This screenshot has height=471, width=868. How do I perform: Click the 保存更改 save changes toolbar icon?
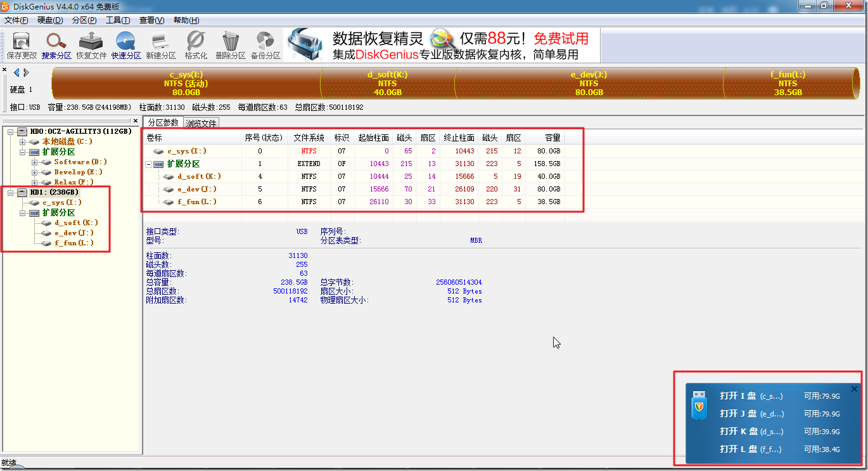coord(22,46)
